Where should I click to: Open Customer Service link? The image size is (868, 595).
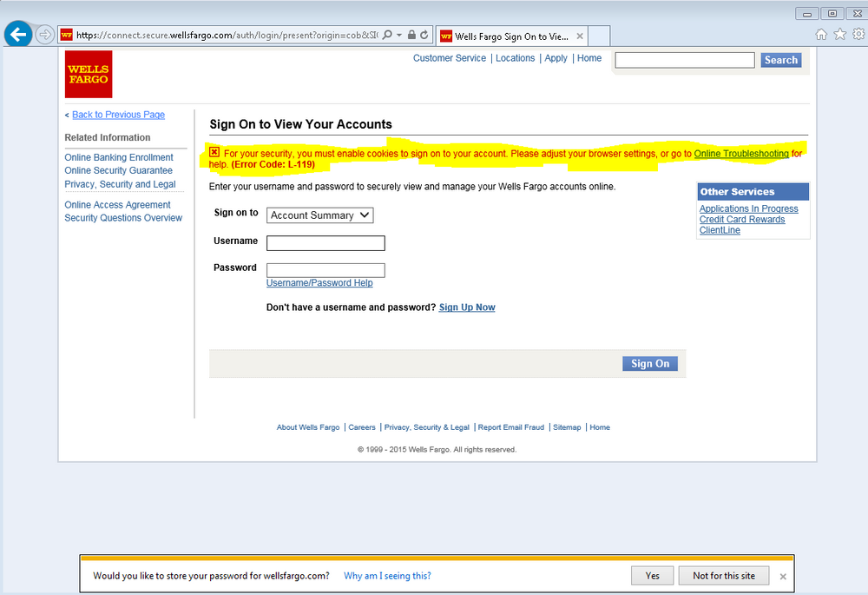pos(450,58)
